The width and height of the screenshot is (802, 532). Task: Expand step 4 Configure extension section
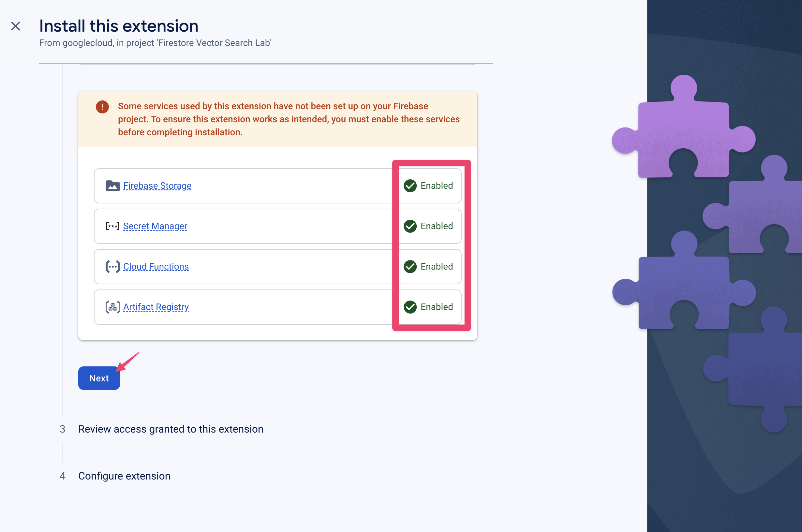(124, 476)
